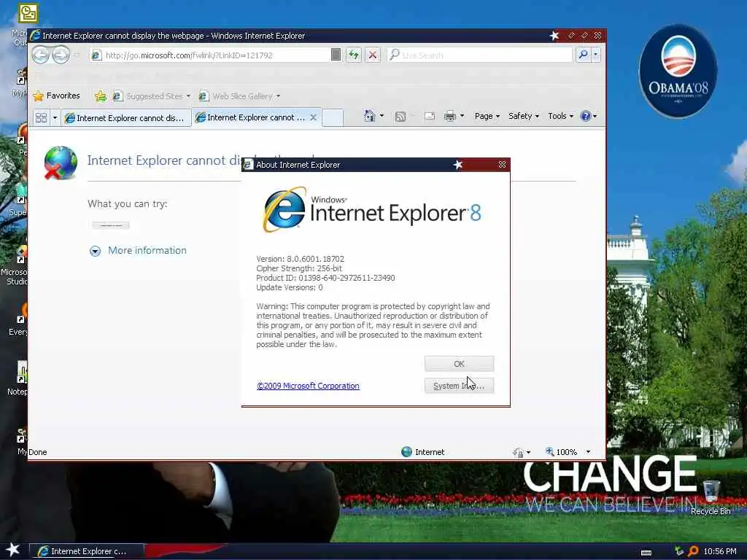
Task: Click the star icon in IE title bar
Action: click(x=554, y=36)
